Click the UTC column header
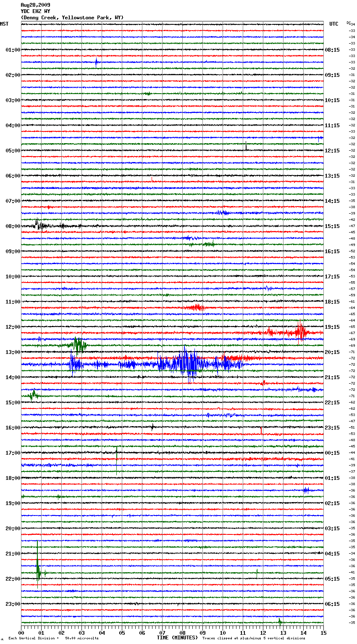This screenshot has width=357, height=644. (334, 24)
